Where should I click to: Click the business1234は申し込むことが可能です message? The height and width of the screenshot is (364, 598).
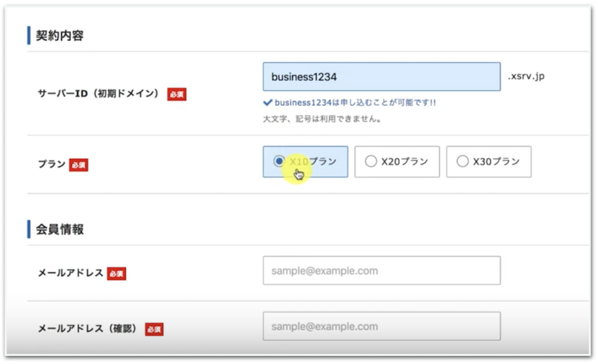pos(355,103)
